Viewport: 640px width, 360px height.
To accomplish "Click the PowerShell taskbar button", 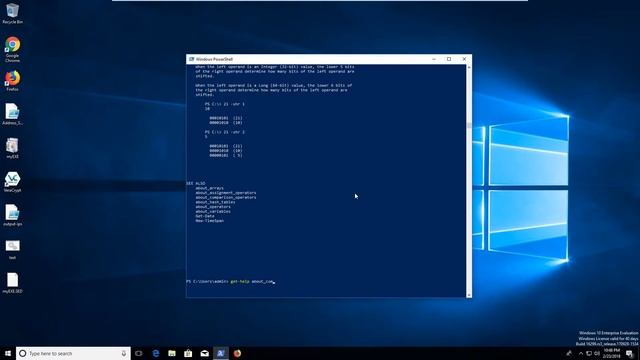I will [221, 353].
